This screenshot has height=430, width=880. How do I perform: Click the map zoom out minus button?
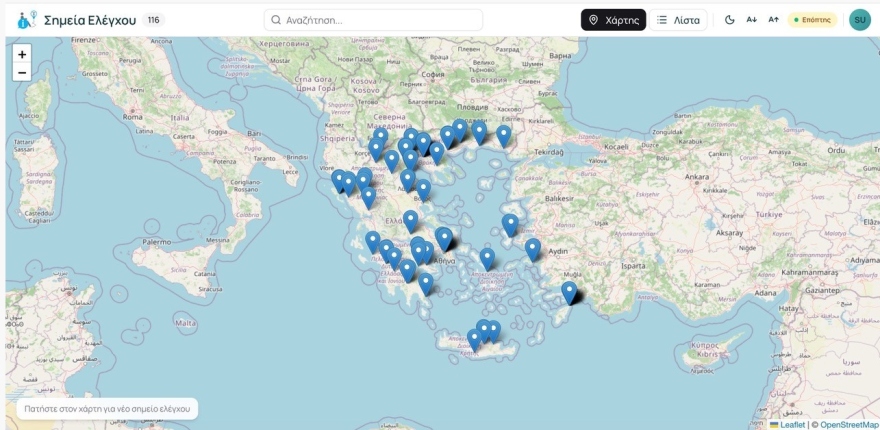[22, 72]
